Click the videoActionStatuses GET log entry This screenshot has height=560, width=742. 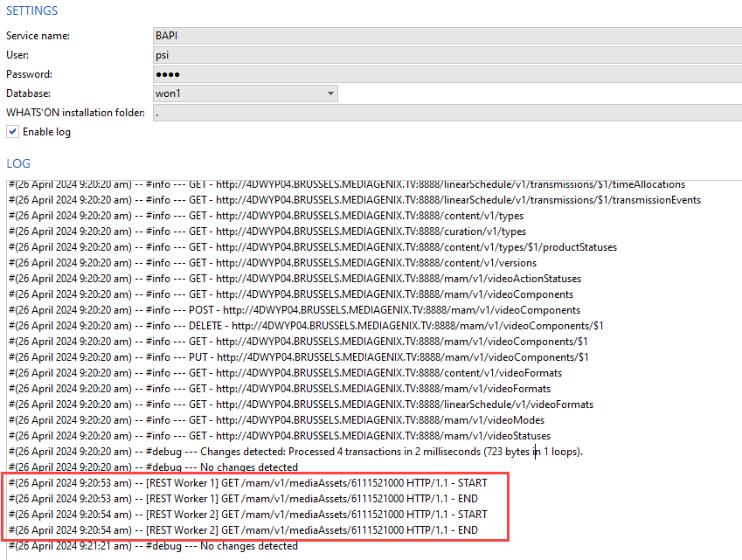297,279
